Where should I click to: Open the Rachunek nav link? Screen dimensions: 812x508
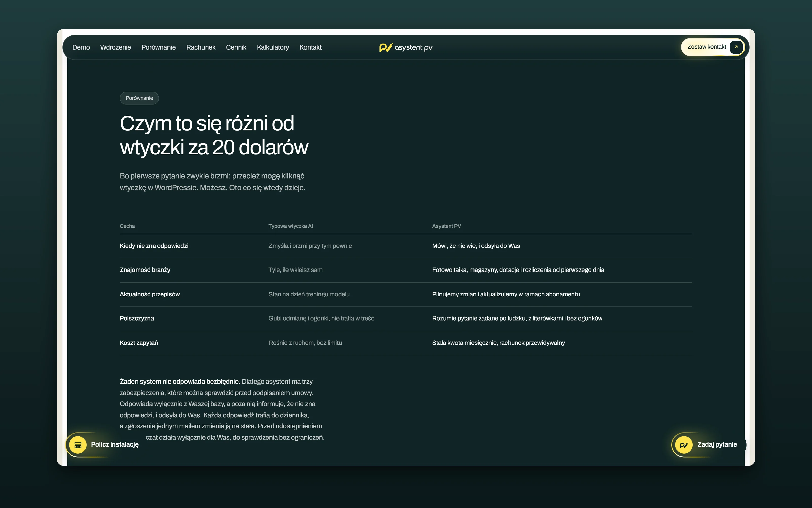201,47
